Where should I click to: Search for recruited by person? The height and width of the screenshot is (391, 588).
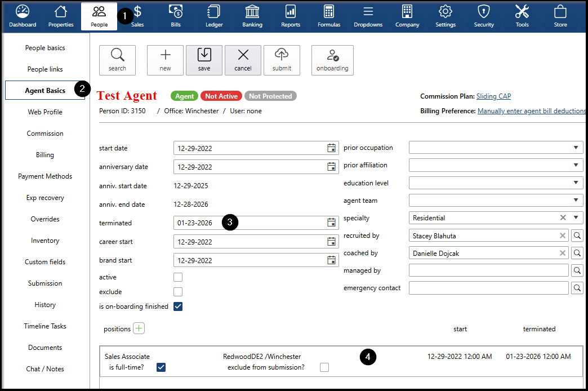click(x=577, y=236)
